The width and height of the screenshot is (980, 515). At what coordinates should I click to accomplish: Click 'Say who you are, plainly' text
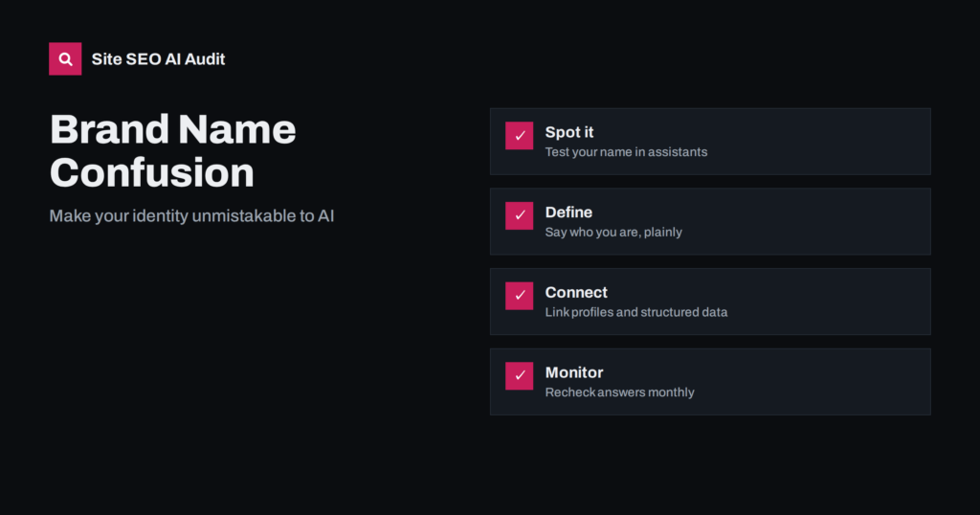(x=613, y=233)
